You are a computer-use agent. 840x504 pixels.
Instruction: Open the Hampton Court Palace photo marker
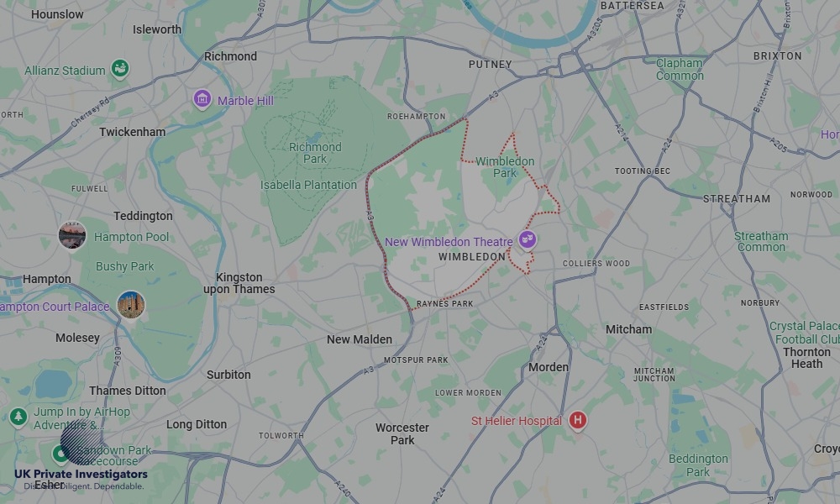click(x=131, y=305)
